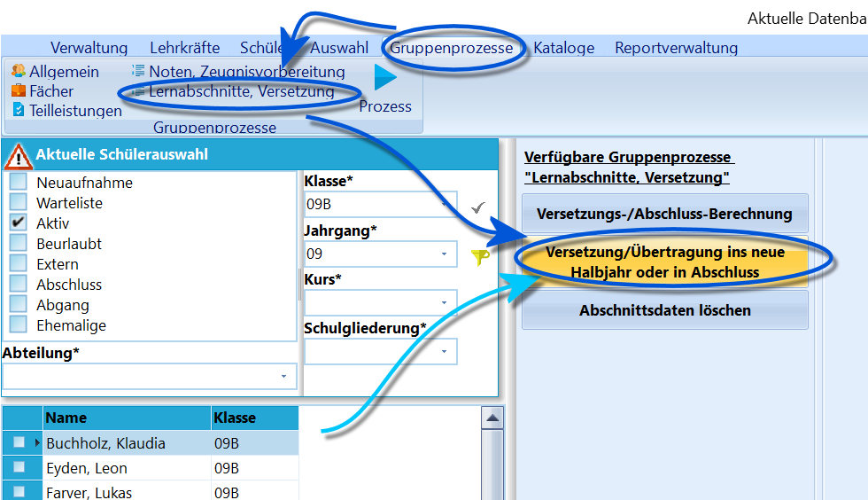Open the Lehrkräfte menu

[185, 48]
